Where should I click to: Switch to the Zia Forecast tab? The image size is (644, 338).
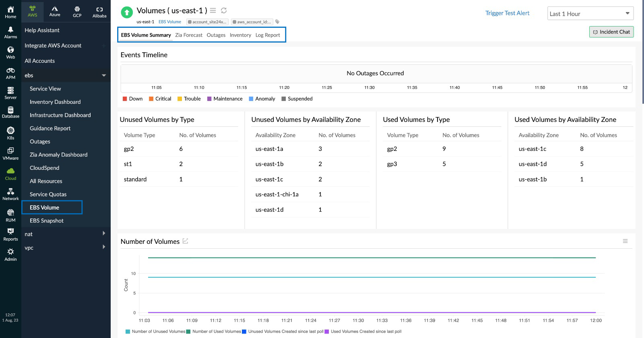point(189,35)
